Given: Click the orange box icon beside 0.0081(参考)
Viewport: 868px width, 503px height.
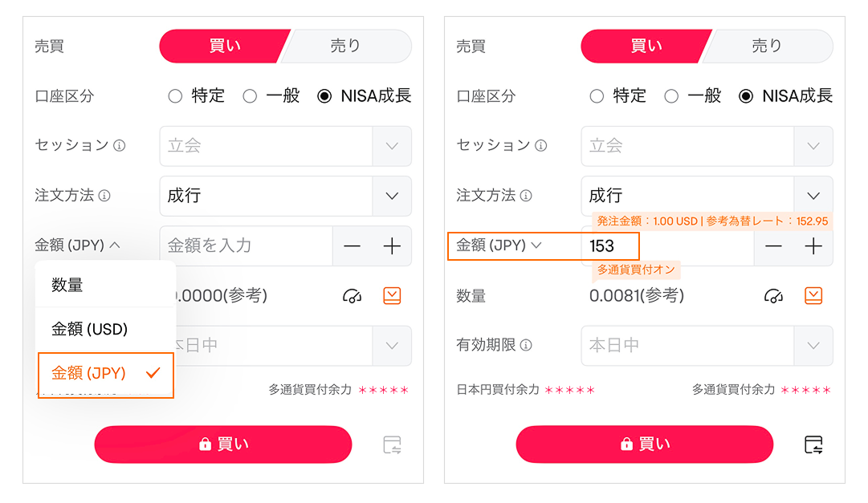Looking at the screenshot, I should point(813,296).
